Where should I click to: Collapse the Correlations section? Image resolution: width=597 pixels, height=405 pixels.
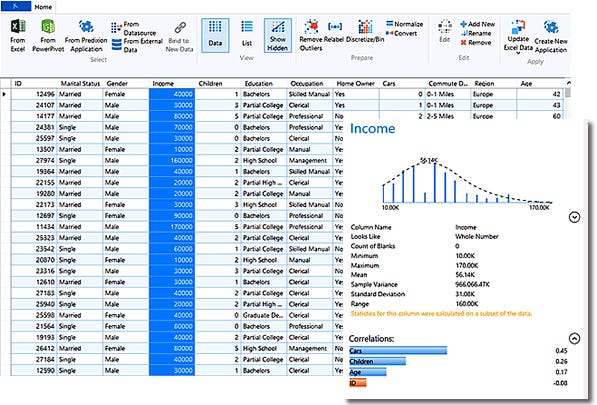click(574, 338)
